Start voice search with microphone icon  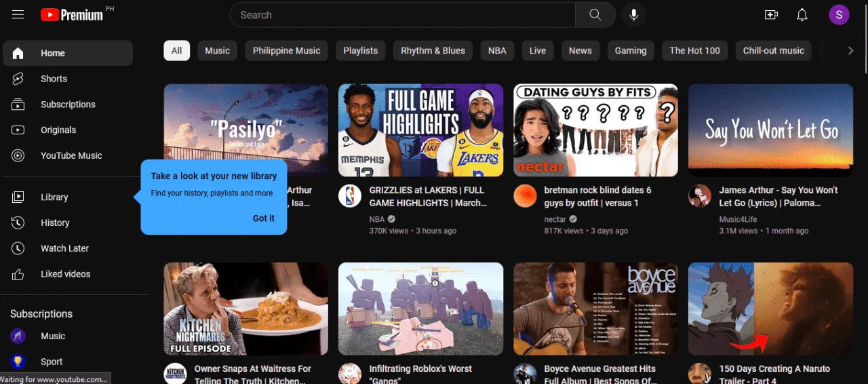click(x=634, y=15)
